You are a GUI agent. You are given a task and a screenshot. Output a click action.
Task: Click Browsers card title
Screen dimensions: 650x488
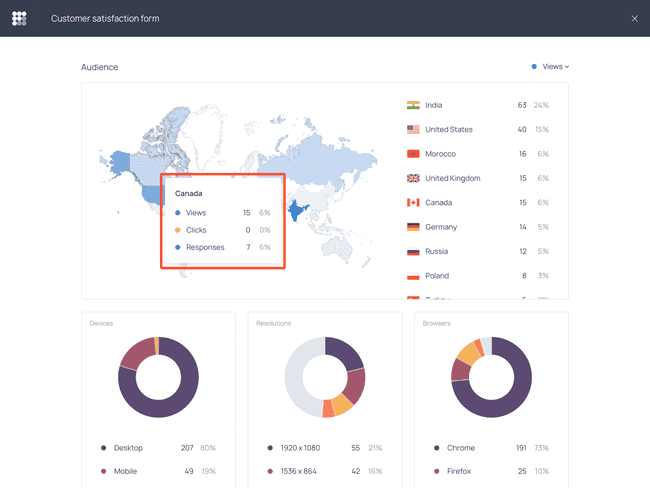click(437, 323)
